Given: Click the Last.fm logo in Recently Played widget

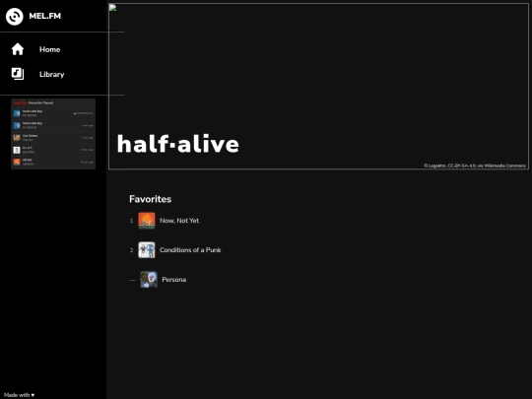Looking at the screenshot, I should (x=20, y=102).
